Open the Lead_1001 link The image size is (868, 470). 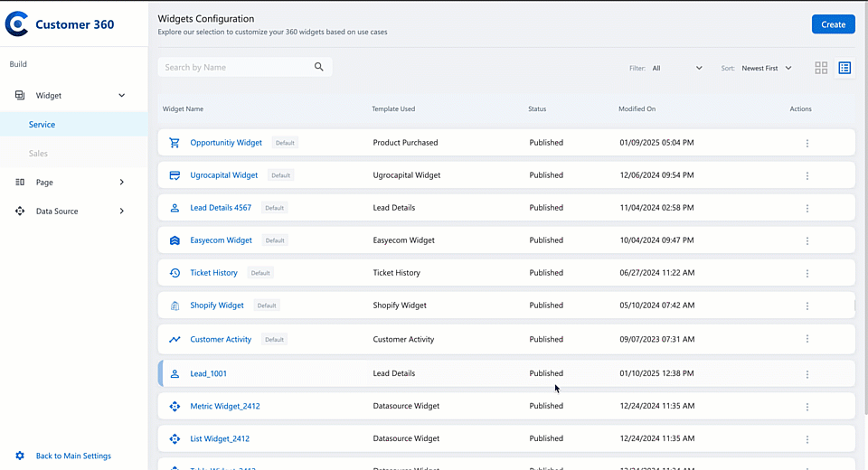(x=208, y=373)
